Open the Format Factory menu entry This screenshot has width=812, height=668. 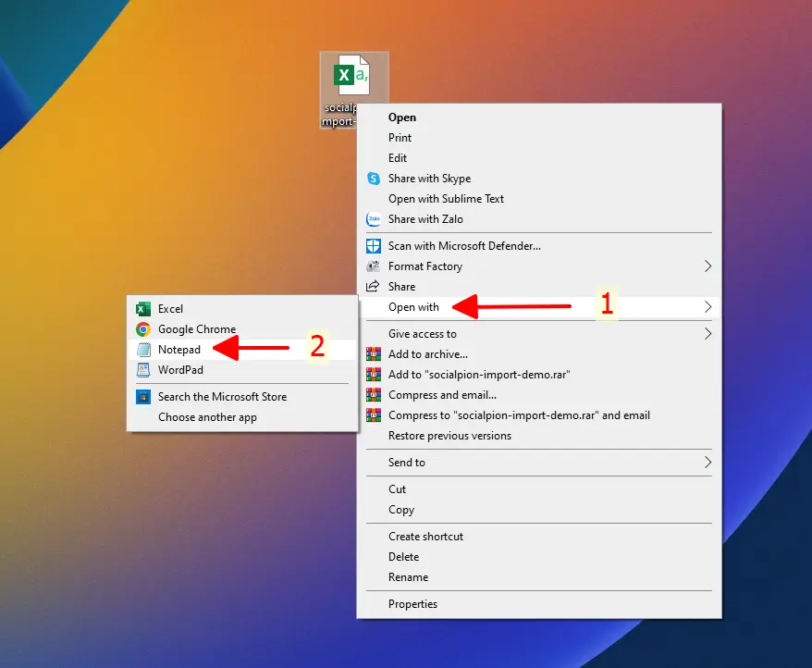(538, 266)
